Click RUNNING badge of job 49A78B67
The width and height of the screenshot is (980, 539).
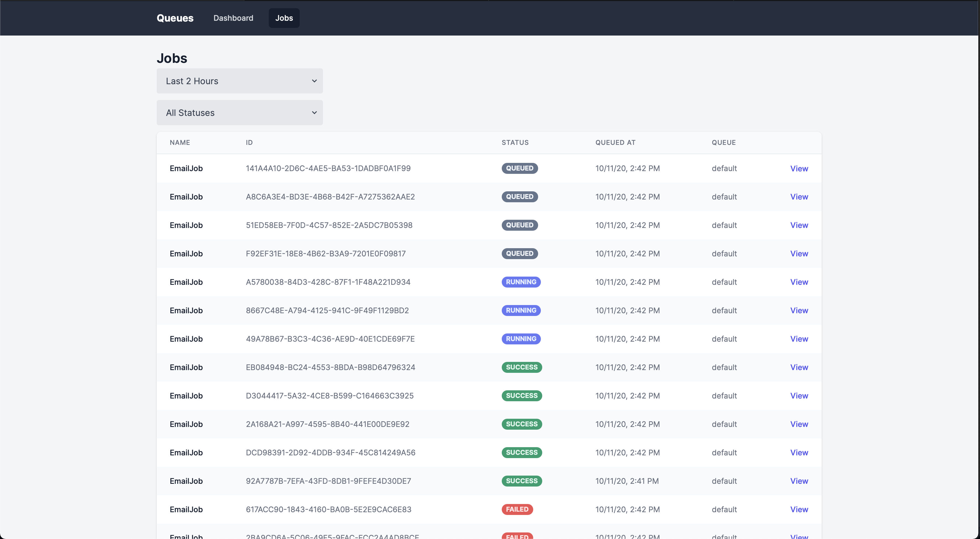click(521, 339)
